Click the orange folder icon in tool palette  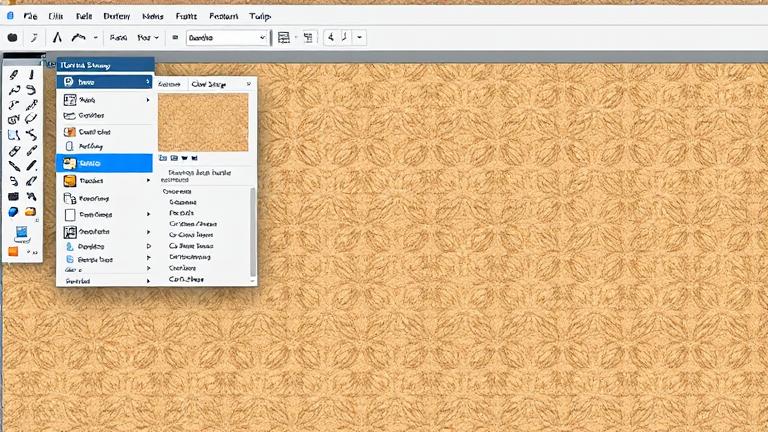click(30, 212)
